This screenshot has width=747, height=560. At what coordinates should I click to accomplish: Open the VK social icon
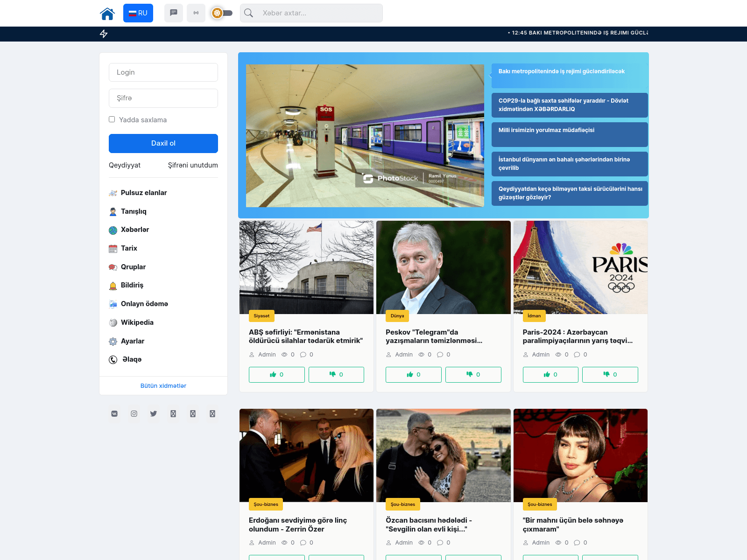click(x=114, y=413)
